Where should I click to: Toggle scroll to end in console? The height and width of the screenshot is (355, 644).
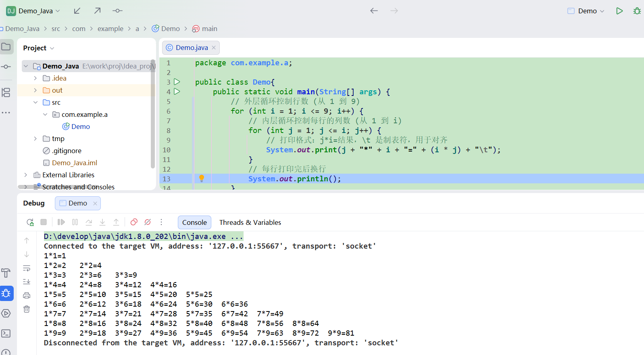pos(27,282)
